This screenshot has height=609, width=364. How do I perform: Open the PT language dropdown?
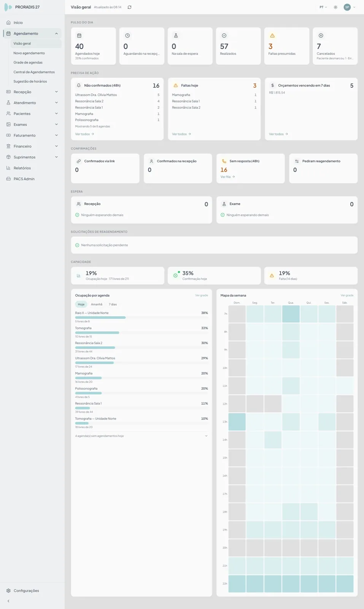323,7
